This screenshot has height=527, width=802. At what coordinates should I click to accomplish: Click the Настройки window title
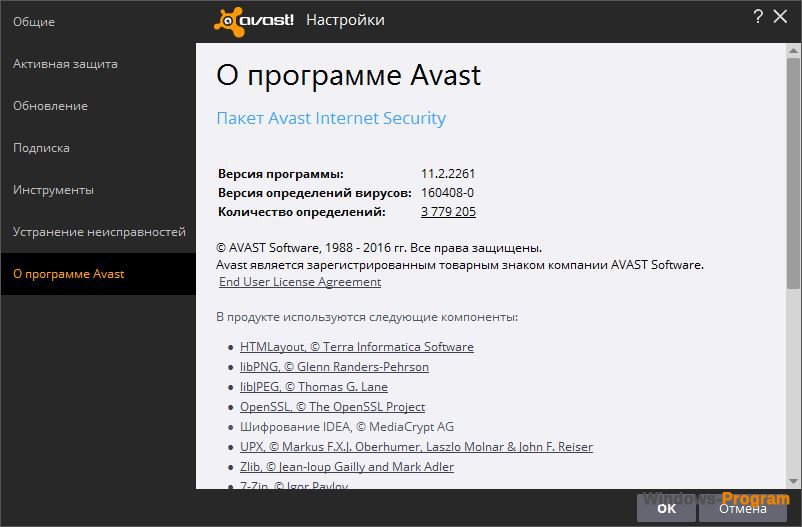coord(345,20)
